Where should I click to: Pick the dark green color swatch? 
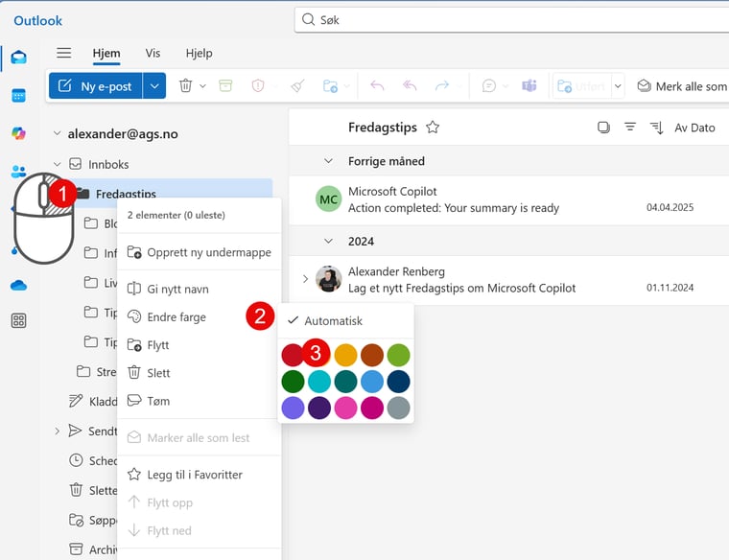(x=293, y=382)
